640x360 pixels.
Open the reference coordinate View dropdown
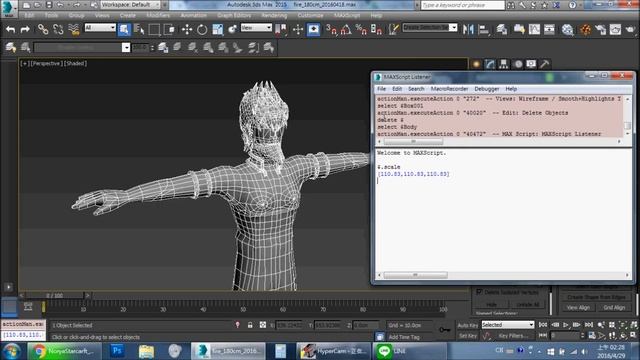[256, 27]
